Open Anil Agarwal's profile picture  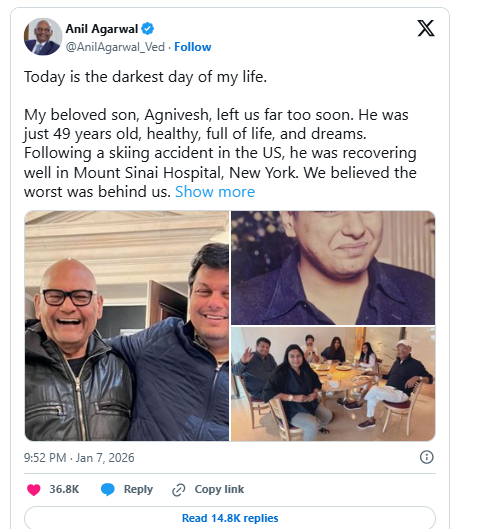point(43,36)
